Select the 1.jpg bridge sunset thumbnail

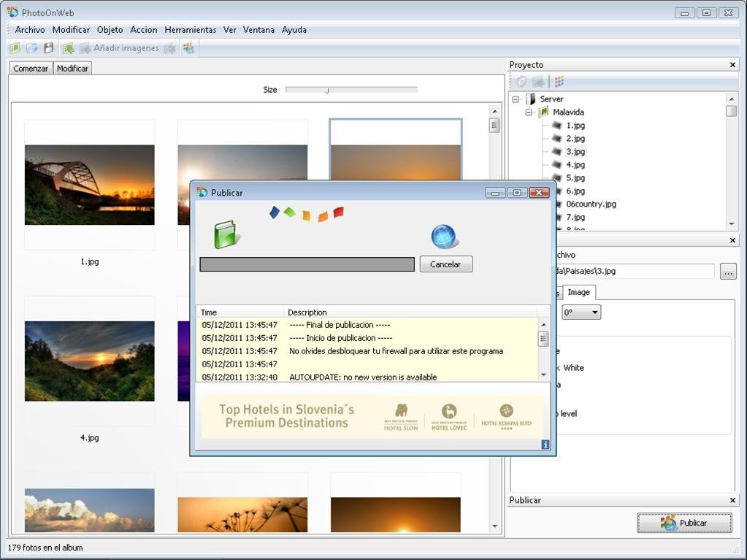[90, 185]
